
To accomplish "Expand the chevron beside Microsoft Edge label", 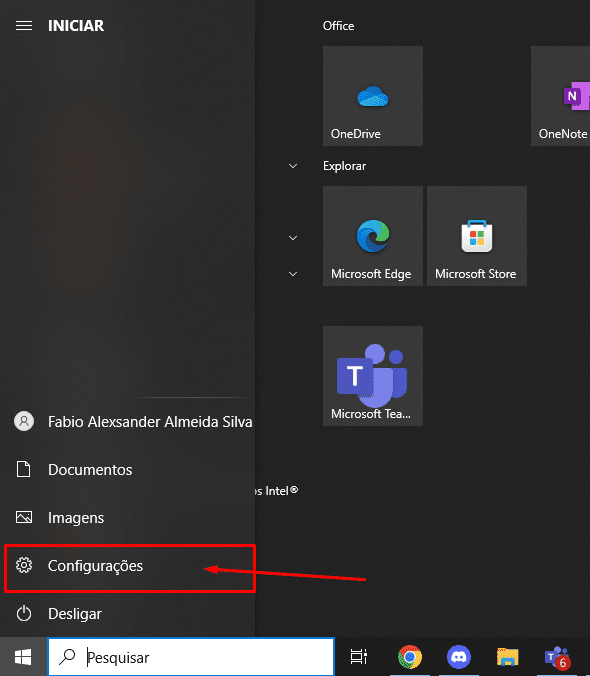I will point(293,274).
